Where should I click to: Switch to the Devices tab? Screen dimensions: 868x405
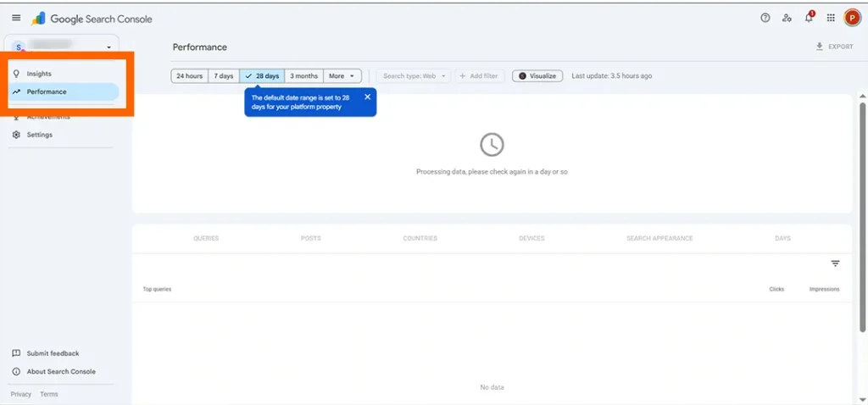(531, 238)
